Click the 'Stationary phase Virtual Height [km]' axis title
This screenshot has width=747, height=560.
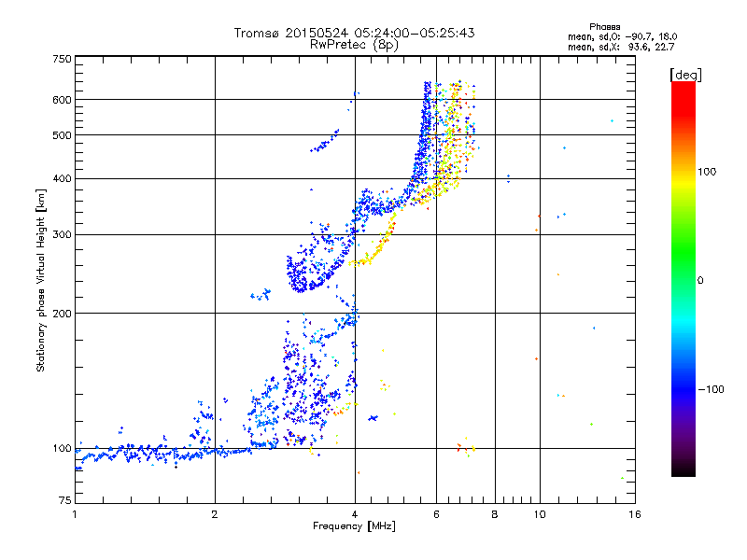coord(41,280)
